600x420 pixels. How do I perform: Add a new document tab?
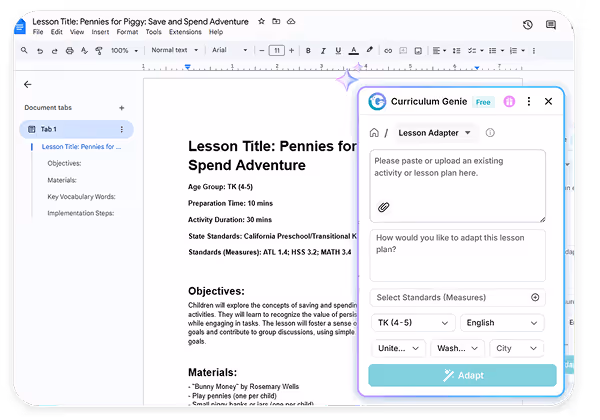tap(122, 108)
